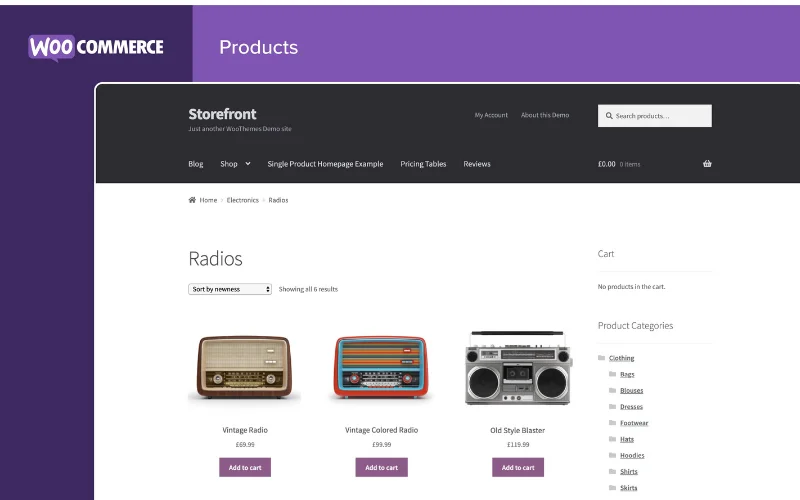Click the folder icon beside Shirts

pos(613,471)
